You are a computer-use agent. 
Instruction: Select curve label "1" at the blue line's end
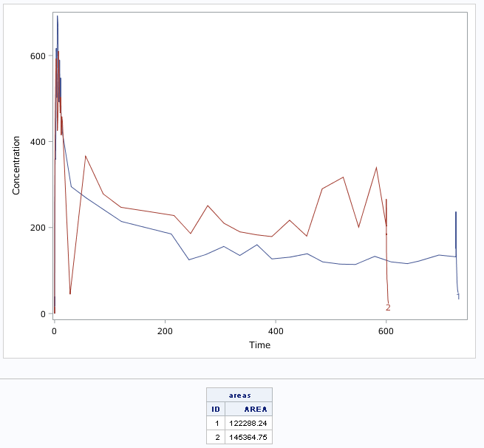tap(458, 297)
